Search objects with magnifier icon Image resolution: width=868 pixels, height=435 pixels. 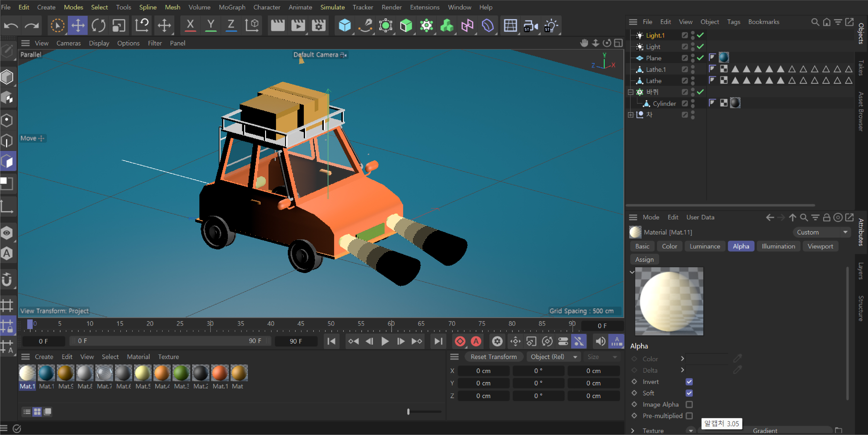pos(815,22)
